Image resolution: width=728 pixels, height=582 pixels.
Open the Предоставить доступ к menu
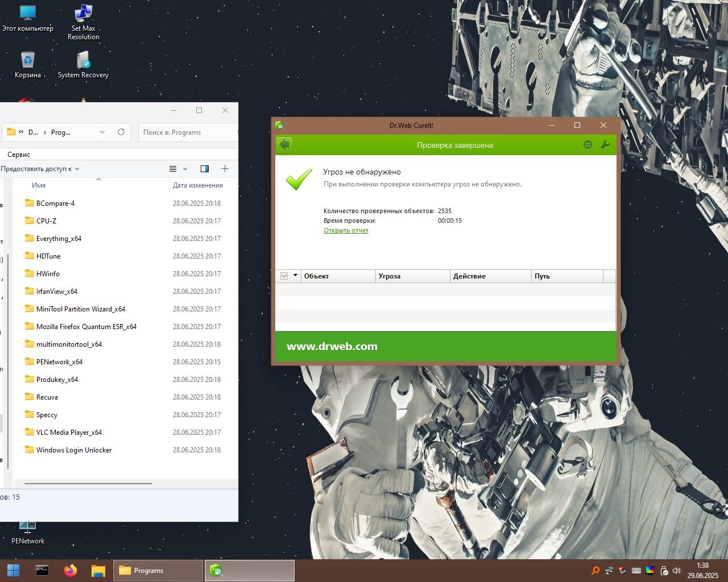coord(40,169)
